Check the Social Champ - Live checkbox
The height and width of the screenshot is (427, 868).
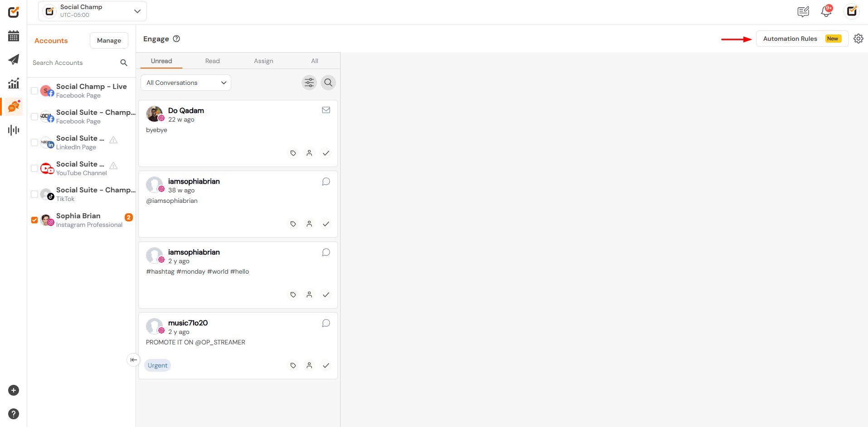[34, 91]
